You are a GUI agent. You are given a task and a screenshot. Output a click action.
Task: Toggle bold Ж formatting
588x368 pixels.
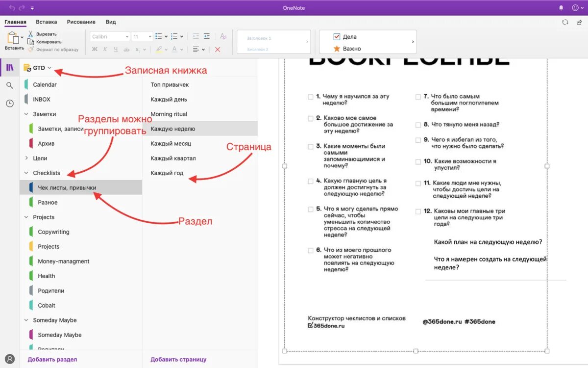95,50
